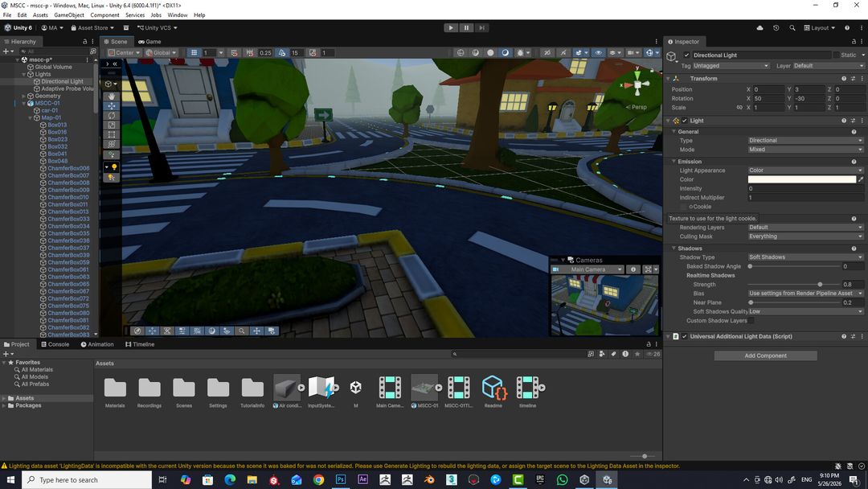This screenshot has width=868, height=489.
Task: Toggle the scene grid visibility icon
Action: [194, 52]
